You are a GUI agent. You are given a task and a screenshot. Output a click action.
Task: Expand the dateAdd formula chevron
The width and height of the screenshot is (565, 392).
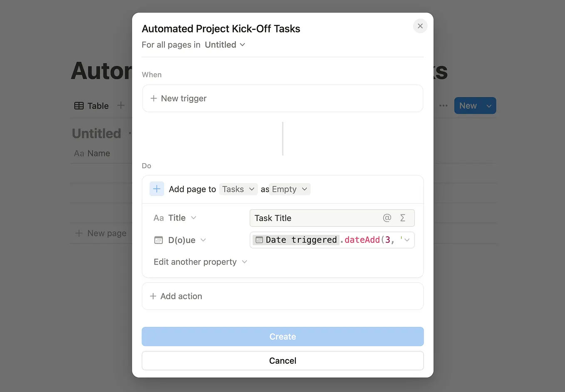(x=406, y=240)
